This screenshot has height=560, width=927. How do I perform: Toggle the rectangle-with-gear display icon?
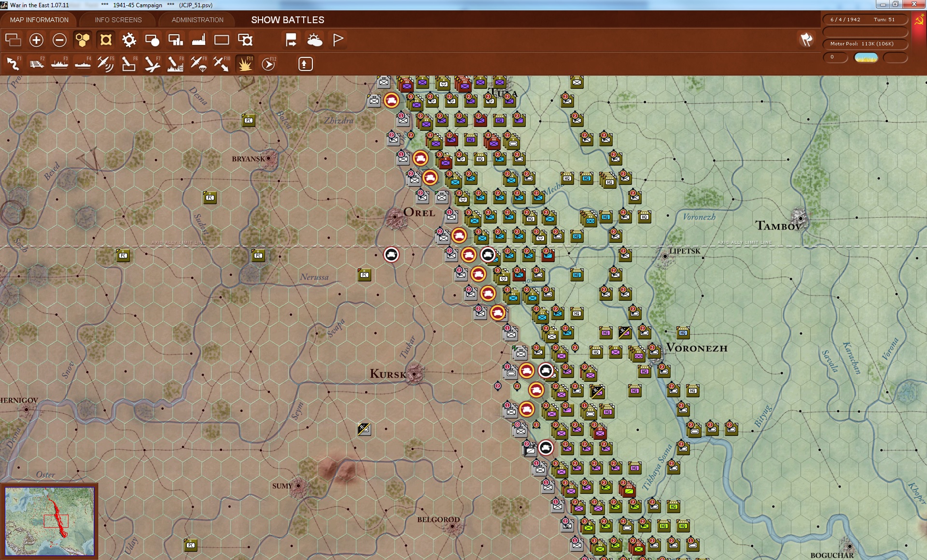[x=245, y=40]
